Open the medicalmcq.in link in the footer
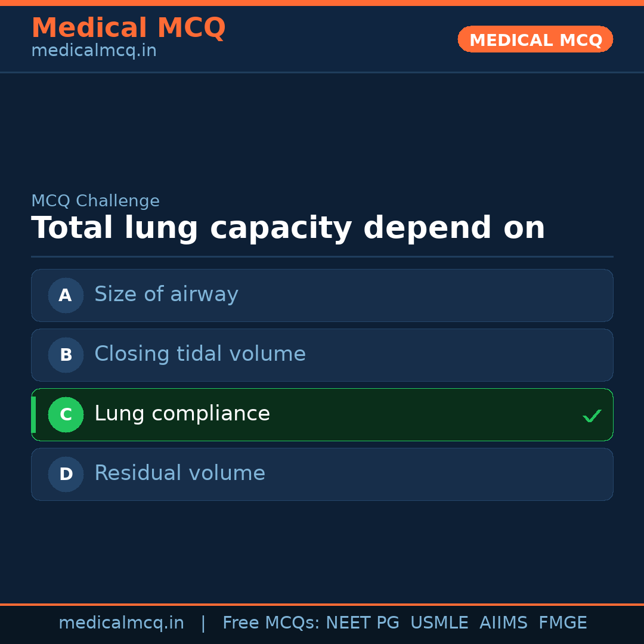The height and width of the screenshot is (644, 644). (121, 623)
